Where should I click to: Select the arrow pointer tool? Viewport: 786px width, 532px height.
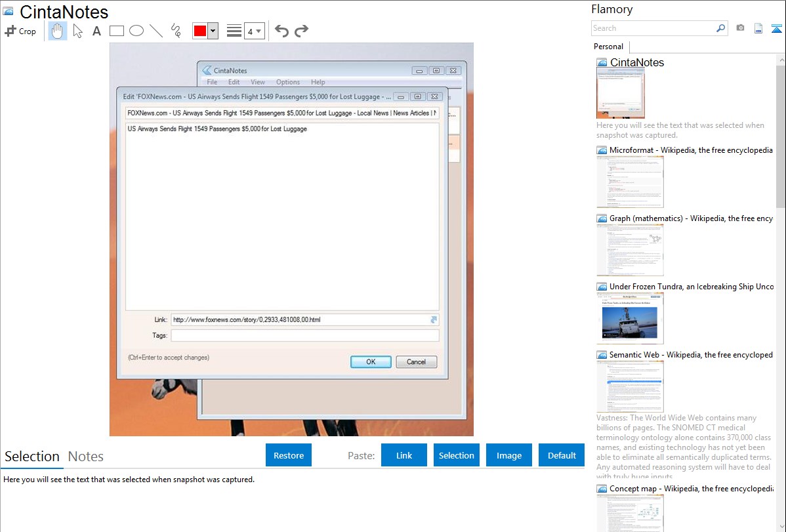77,31
